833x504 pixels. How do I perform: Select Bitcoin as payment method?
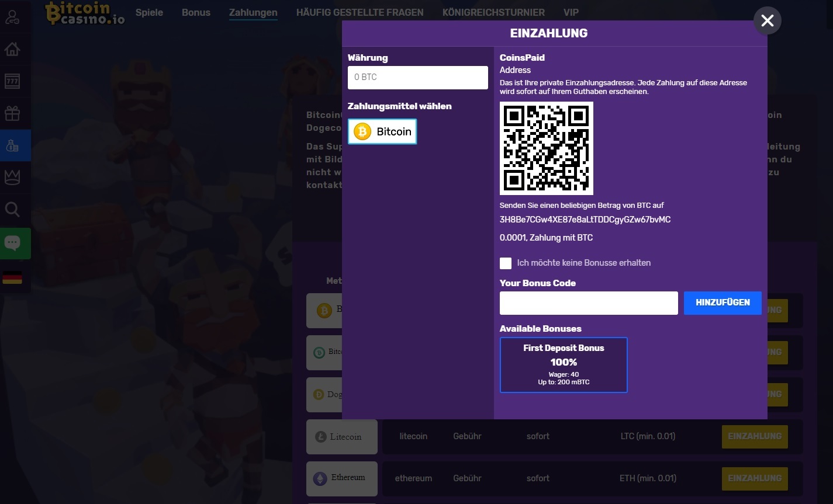click(382, 131)
